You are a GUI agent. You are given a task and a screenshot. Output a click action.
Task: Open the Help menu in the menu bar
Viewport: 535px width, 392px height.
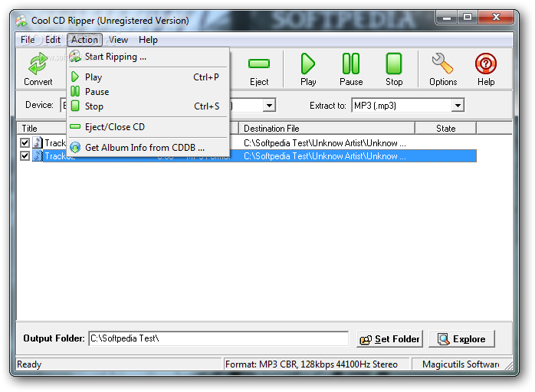(x=148, y=40)
